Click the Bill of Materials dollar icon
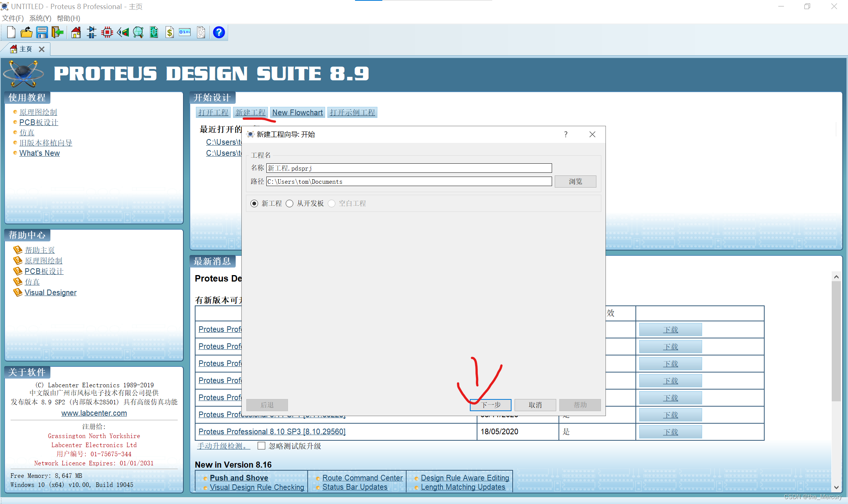848x504 pixels. pyautogui.click(x=170, y=33)
